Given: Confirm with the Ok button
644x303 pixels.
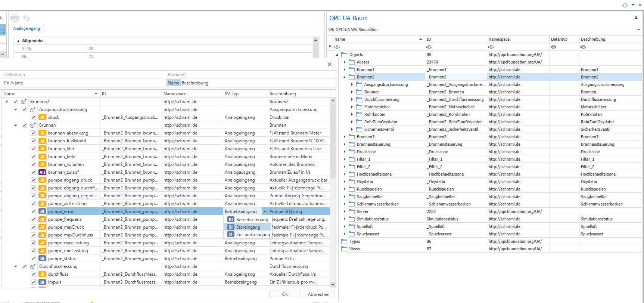Looking at the screenshot, I should [x=285, y=294].
